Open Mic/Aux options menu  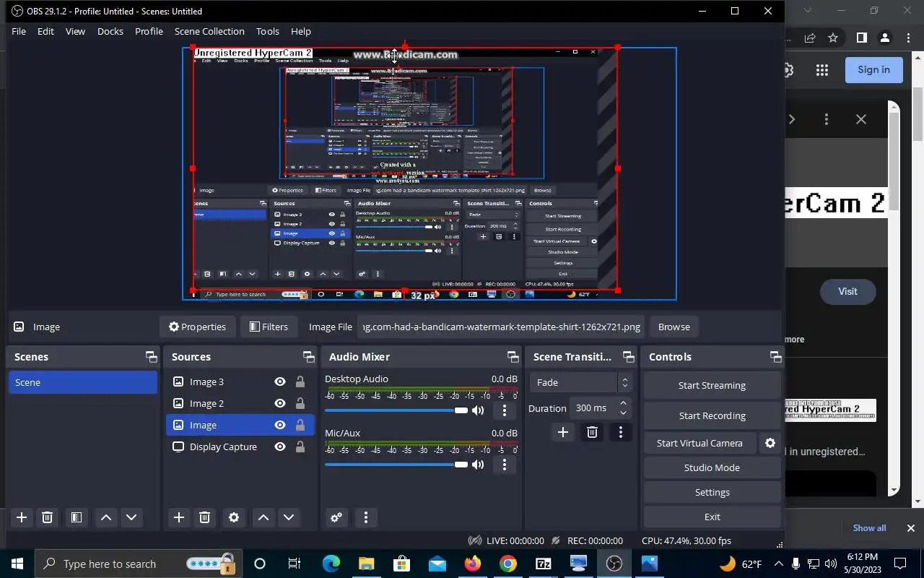tap(505, 465)
